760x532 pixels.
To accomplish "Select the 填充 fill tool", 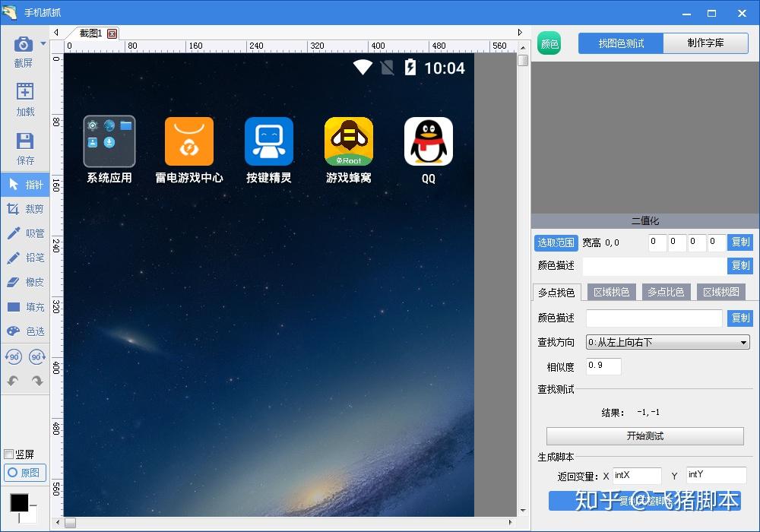I will [x=25, y=306].
